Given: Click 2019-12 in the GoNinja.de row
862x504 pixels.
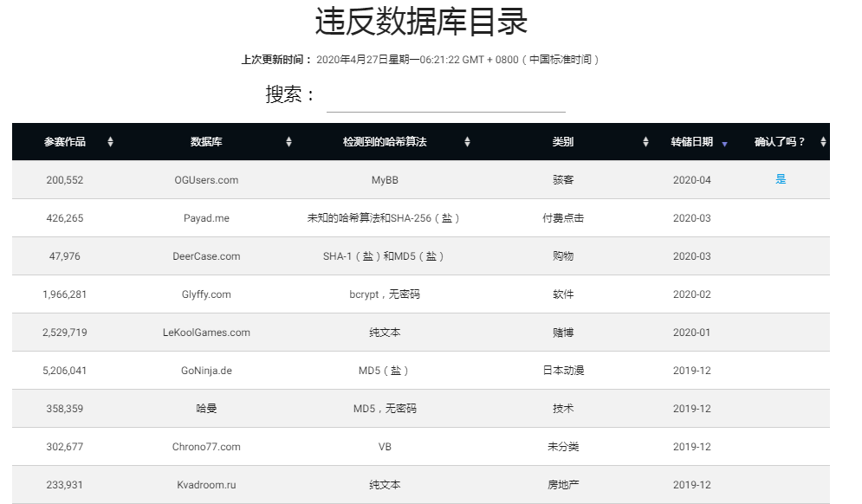Looking at the screenshot, I should [691, 371].
